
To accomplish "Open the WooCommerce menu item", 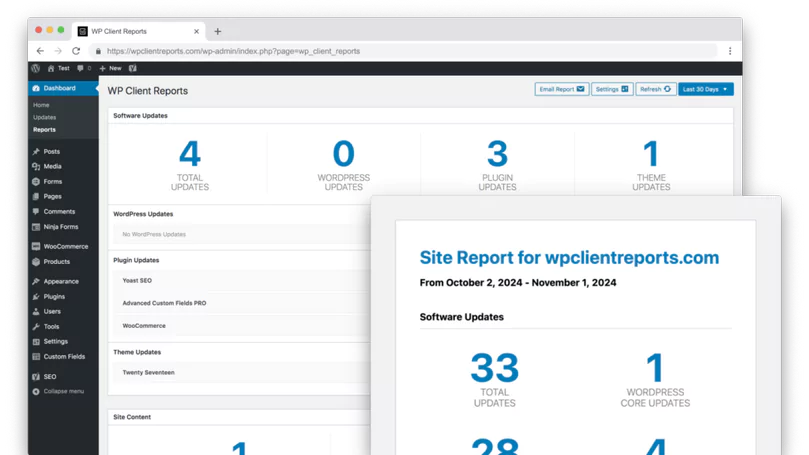I will click(x=66, y=247).
